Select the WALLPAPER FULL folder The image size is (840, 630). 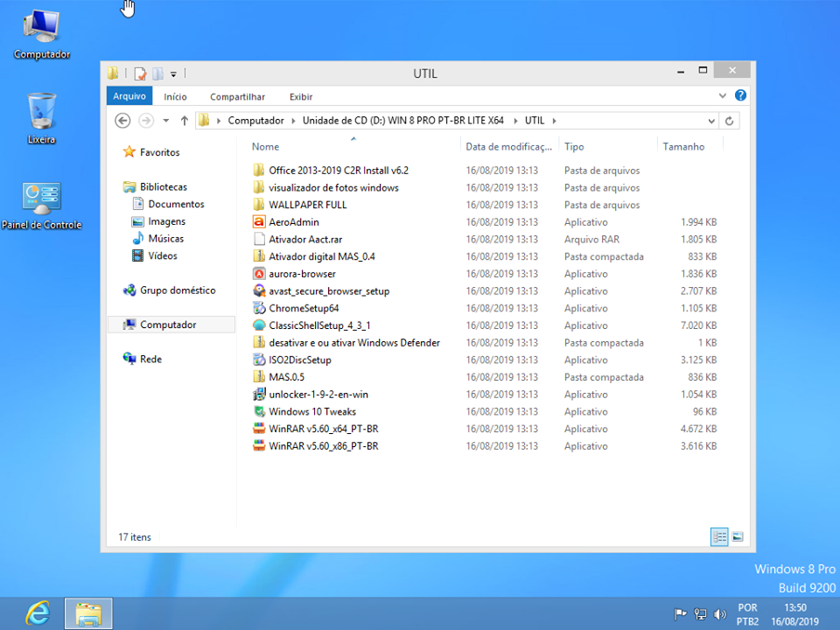pos(300,205)
